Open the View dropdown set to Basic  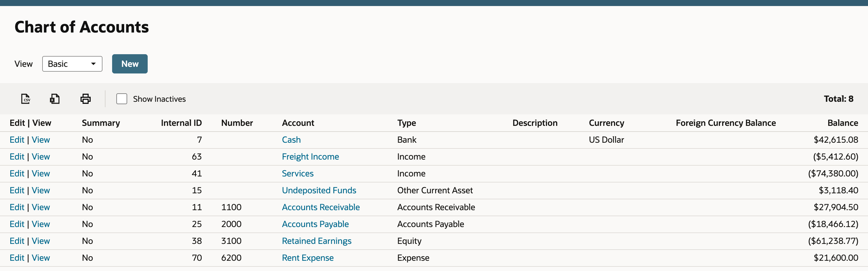pos(72,64)
